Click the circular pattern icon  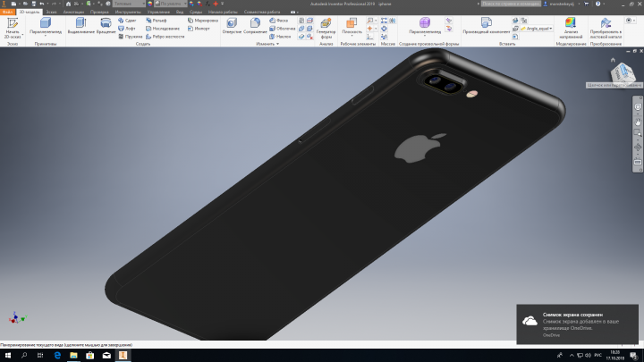[384, 29]
